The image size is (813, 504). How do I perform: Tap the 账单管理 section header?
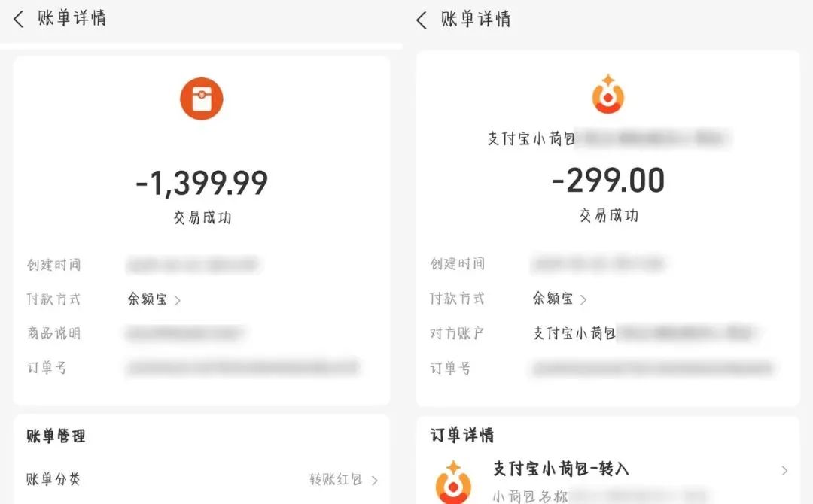(56, 436)
